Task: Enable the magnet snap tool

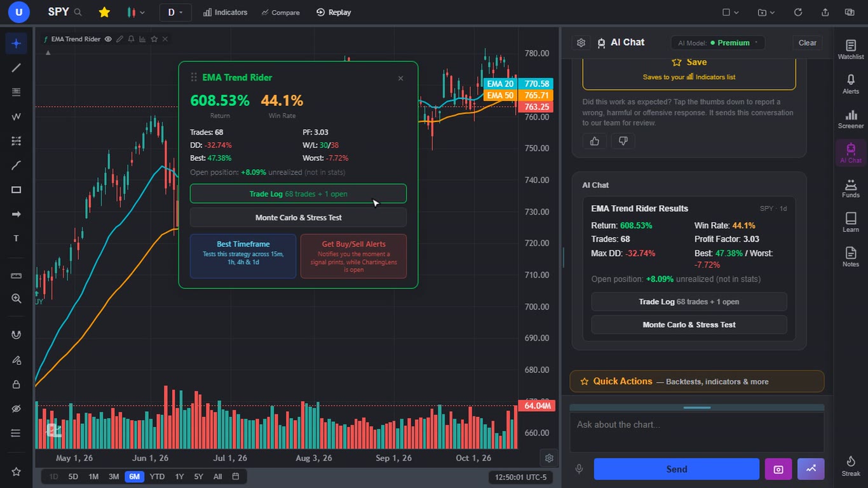Action: [17, 335]
